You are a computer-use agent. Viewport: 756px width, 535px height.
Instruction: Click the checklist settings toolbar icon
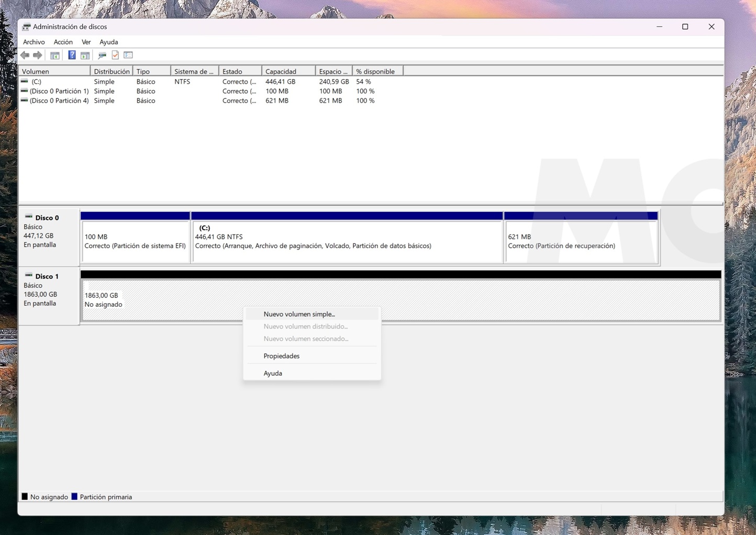pos(128,55)
